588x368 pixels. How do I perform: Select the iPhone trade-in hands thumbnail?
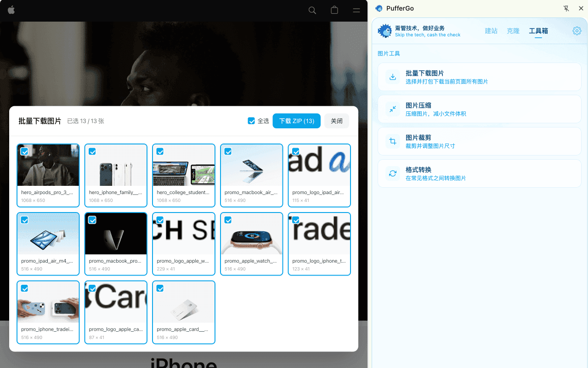pos(48,302)
